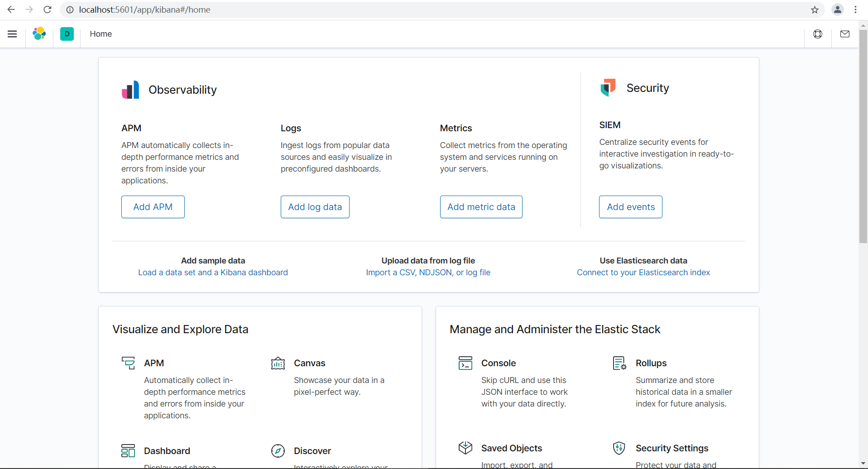Click the Elastic logo icon
This screenshot has height=469, width=868.
(39, 34)
